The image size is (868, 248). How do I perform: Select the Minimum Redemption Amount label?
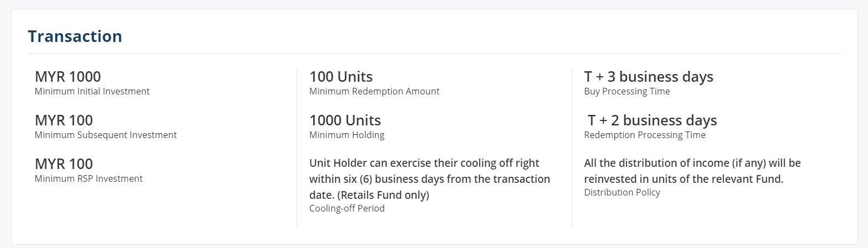374,91
